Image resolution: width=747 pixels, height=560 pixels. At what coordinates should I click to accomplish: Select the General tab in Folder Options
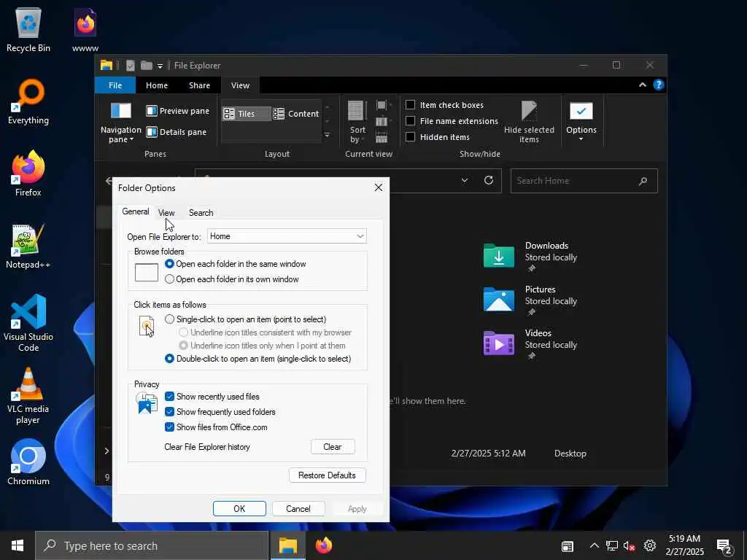135,211
